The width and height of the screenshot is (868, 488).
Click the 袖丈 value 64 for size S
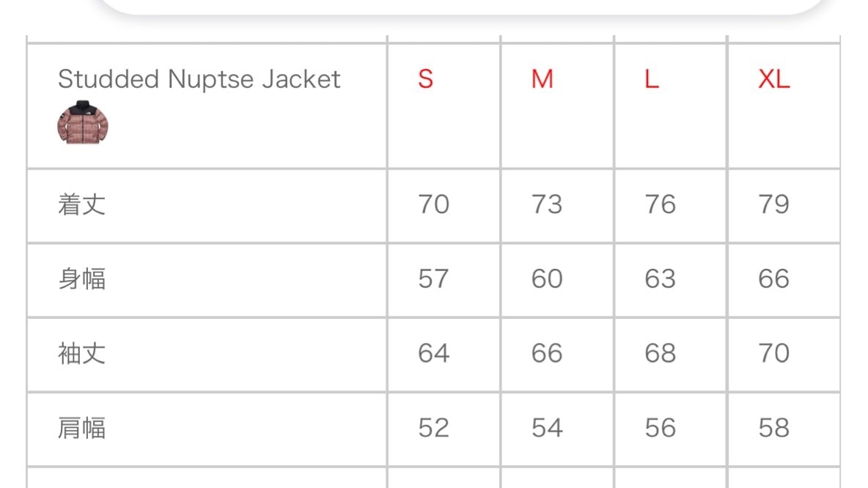coord(433,353)
